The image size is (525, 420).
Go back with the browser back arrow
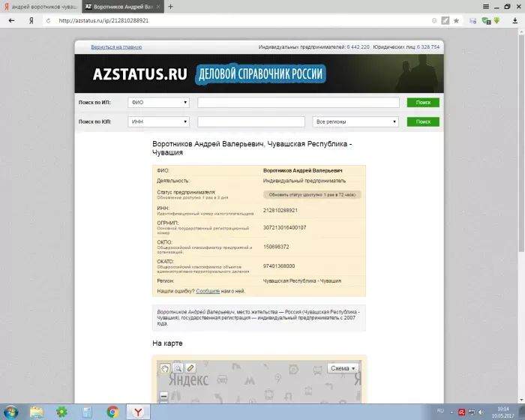[12, 21]
